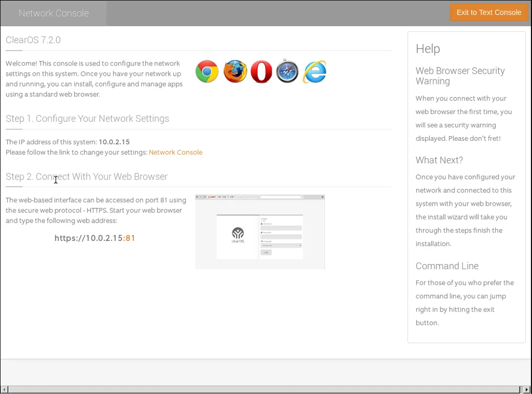Follow the orange Network Console link
The width and height of the screenshot is (532, 394).
pos(175,152)
